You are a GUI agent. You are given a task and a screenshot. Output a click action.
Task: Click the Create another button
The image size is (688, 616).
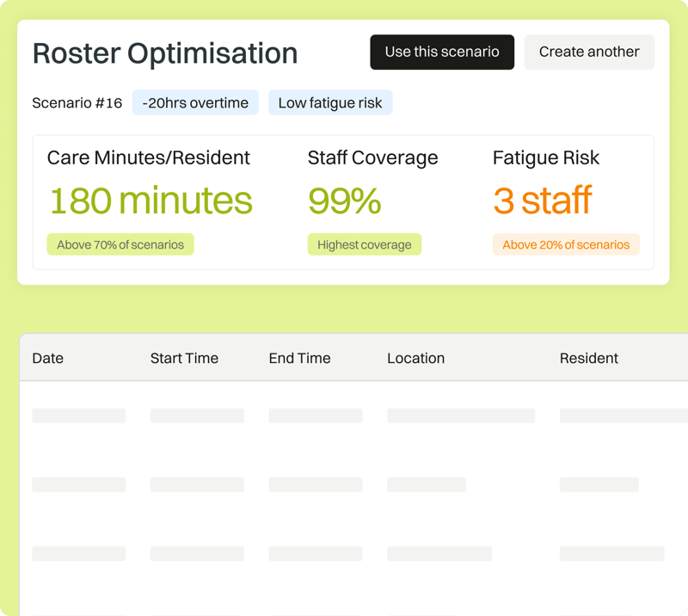pos(589,52)
